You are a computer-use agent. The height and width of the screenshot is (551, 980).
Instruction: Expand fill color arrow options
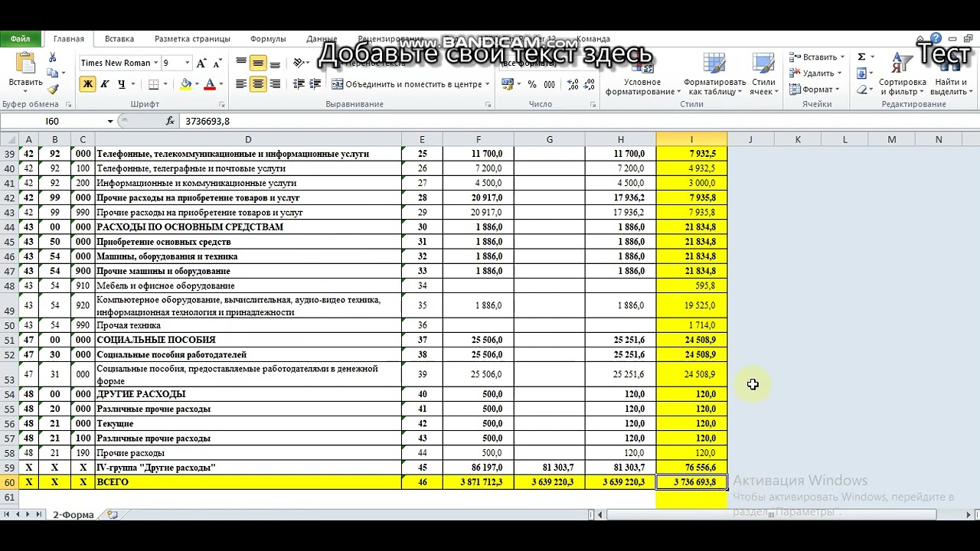(x=197, y=84)
